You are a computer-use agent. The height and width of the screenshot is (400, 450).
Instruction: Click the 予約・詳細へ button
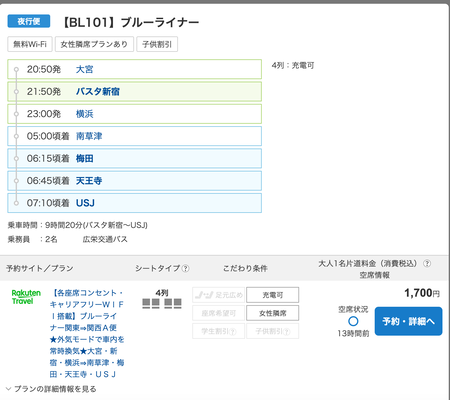coord(408,321)
